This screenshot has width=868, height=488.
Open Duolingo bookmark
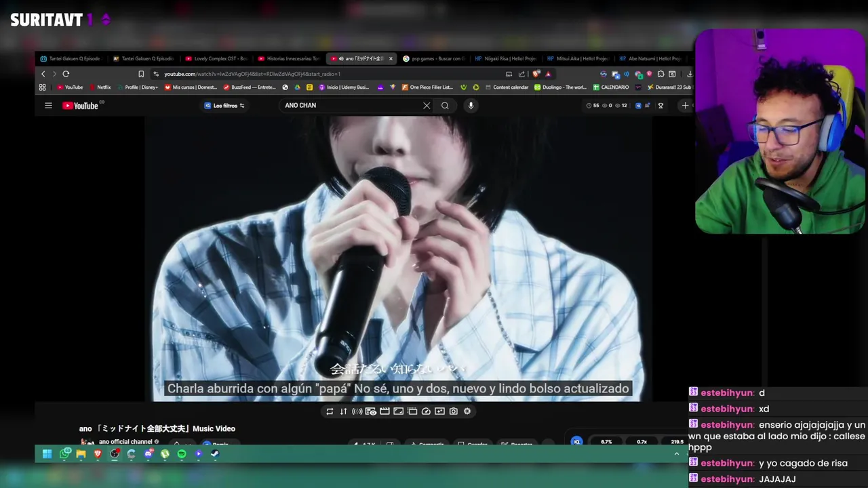coord(561,87)
